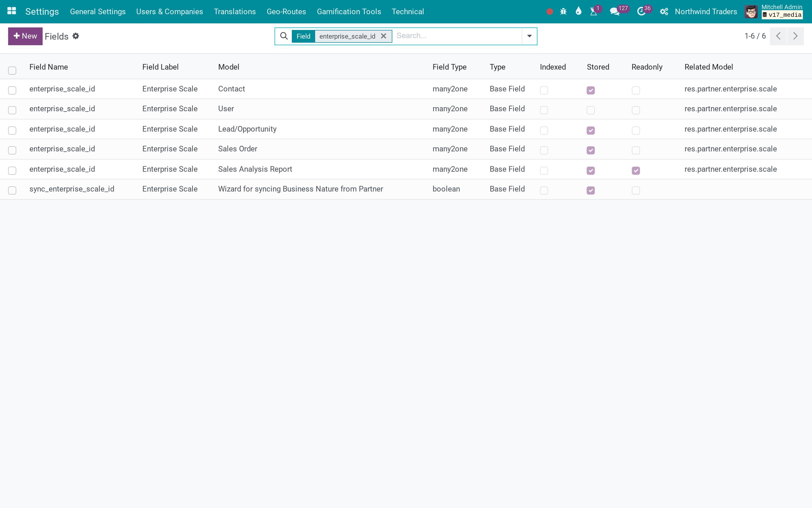Click the Wizard for syncing Business Nature cell
Image resolution: width=812 pixels, height=508 pixels.
[x=301, y=189]
